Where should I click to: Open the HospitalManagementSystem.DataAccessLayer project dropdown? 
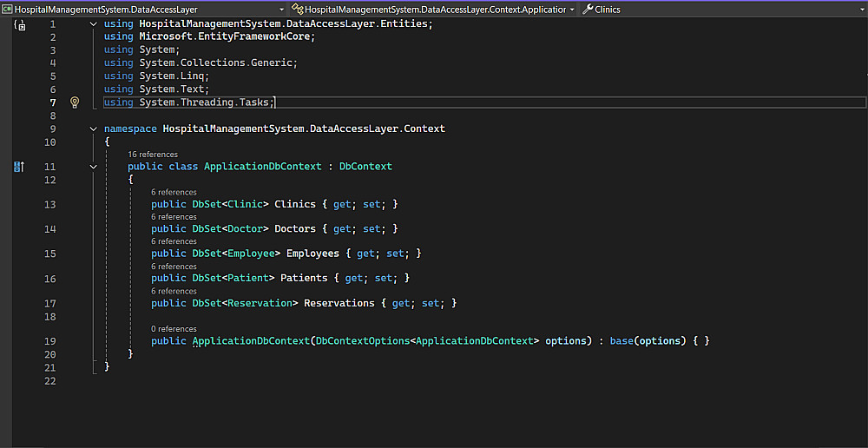281,10
